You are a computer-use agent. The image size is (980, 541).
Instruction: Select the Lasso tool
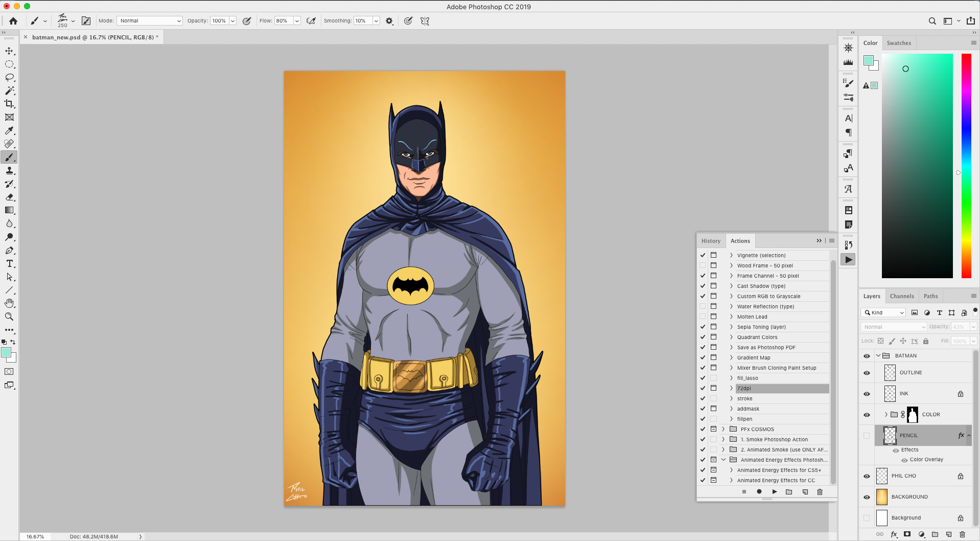pos(9,78)
